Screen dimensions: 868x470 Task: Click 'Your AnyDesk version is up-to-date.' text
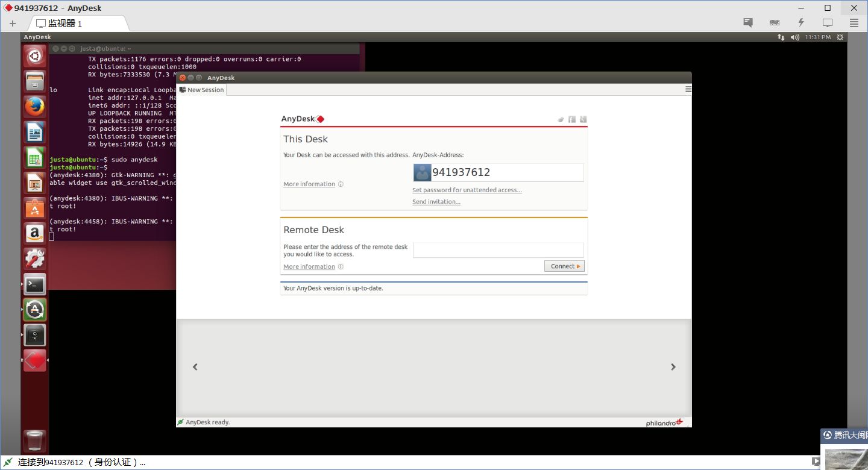pyautogui.click(x=333, y=288)
